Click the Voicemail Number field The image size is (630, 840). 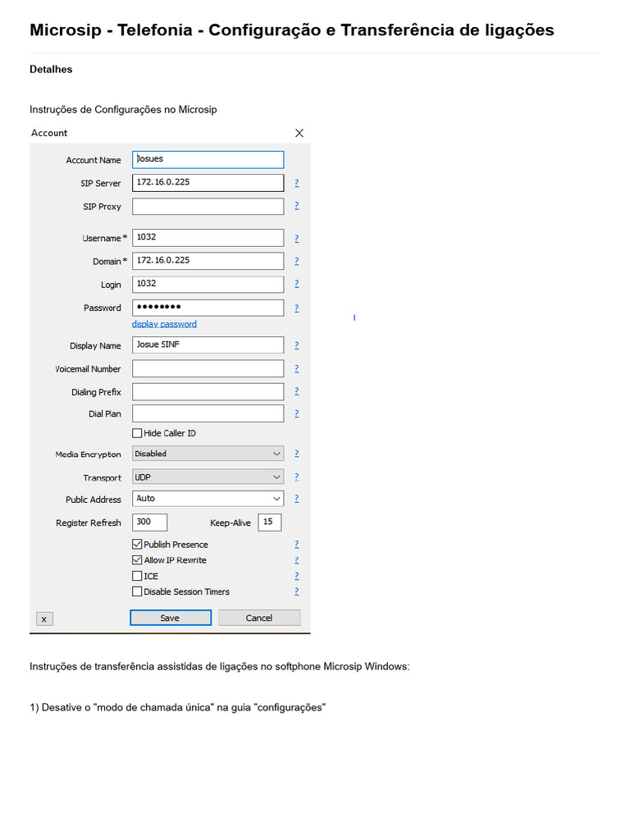pos(208,368)
